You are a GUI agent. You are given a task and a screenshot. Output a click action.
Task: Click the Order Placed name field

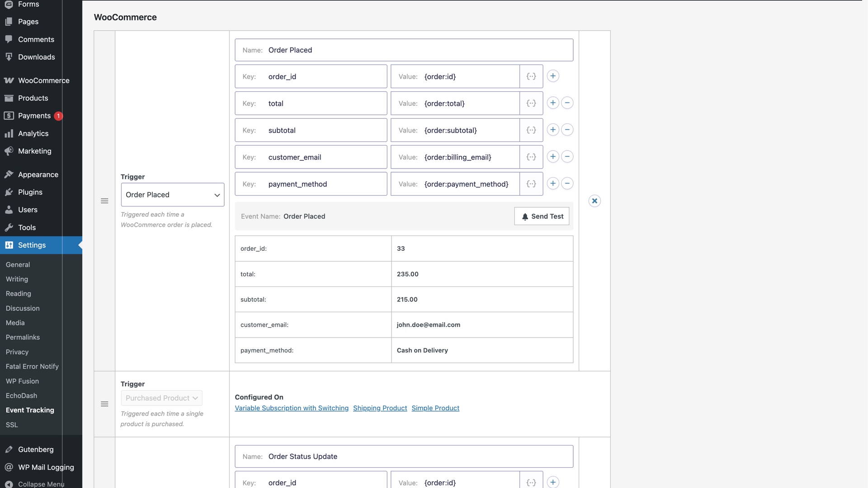416,50
